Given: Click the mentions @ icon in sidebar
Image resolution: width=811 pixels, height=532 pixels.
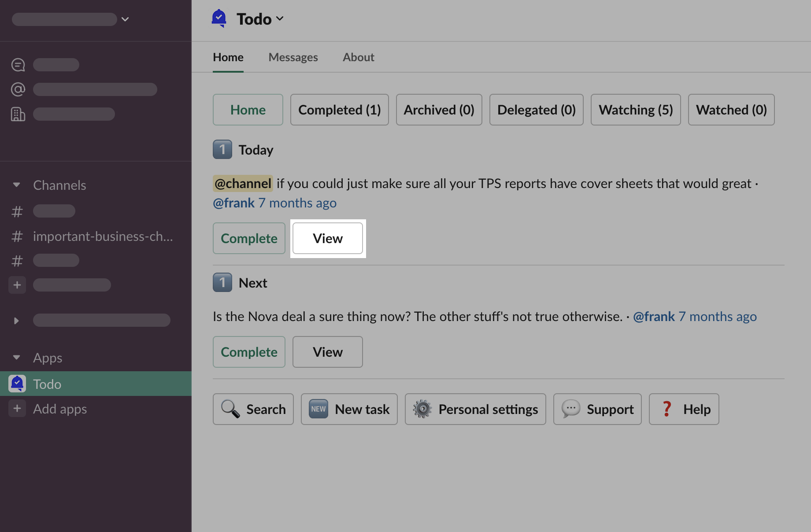Looking at the screenshot, I should (18, 89).
